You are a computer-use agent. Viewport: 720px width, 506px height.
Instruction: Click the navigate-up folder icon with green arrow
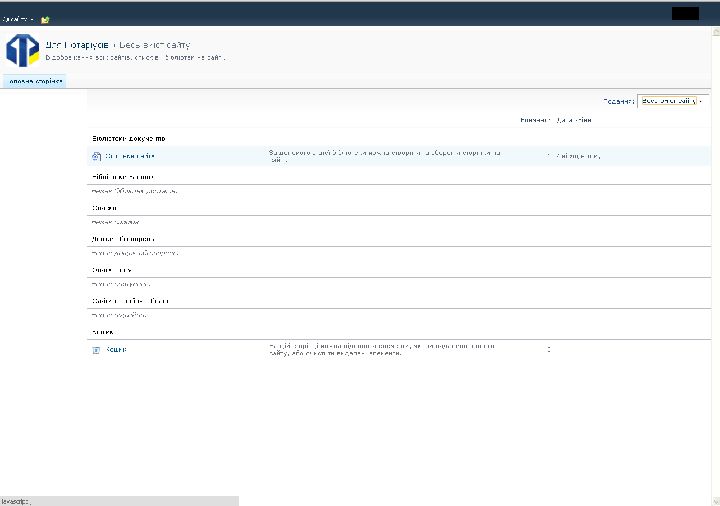(x=45, y=19)
